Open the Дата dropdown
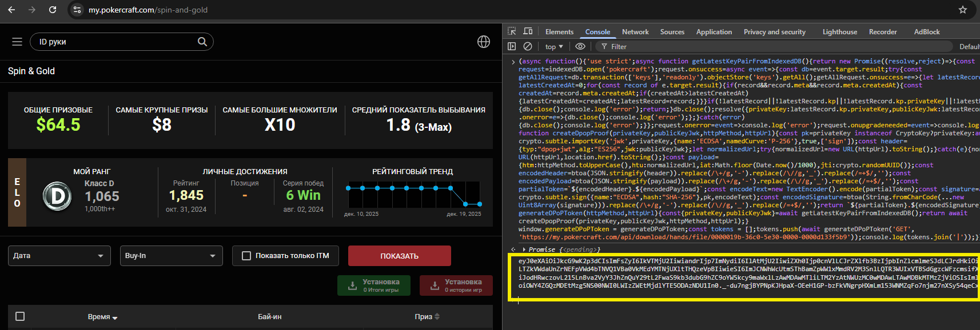Image resolution: width=980 pixels, height=330 pixels. click(x=59, y=256)
